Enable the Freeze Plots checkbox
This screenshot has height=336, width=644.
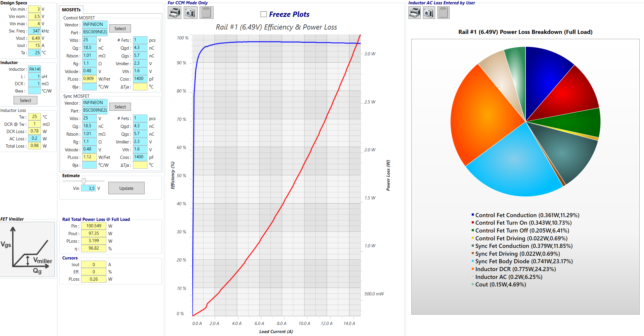[264, 14]
